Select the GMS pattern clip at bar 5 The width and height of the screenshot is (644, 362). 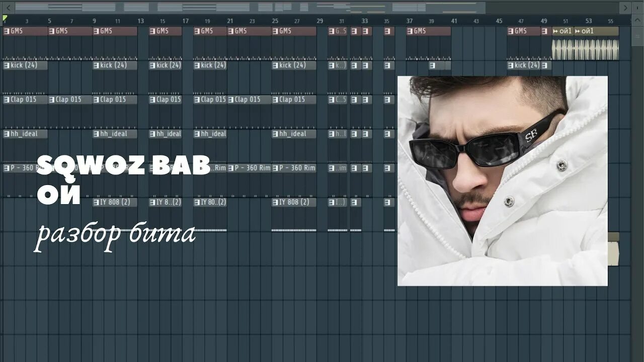click(x=70, y=31)
